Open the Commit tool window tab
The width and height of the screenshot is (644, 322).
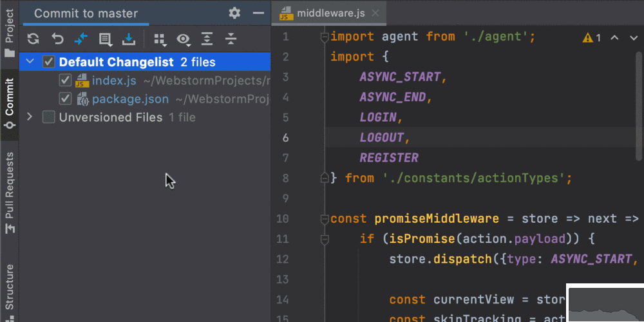point(9,104)
